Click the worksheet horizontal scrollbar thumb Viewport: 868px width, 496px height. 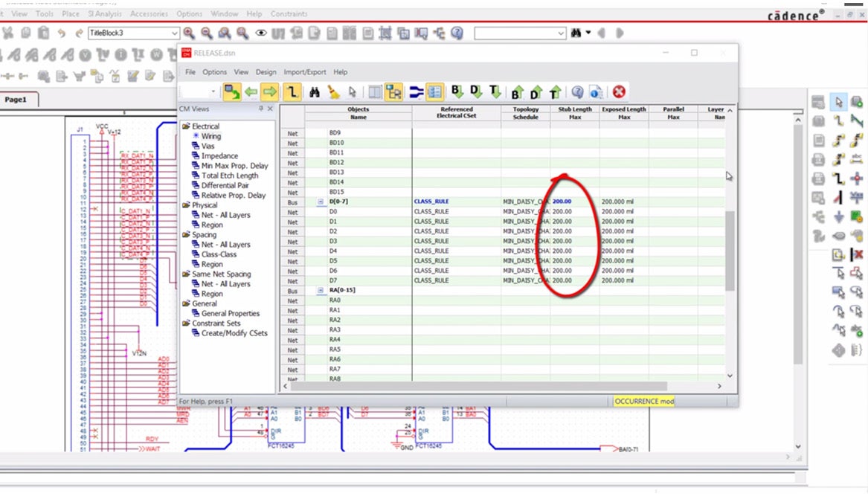(479, 386)
